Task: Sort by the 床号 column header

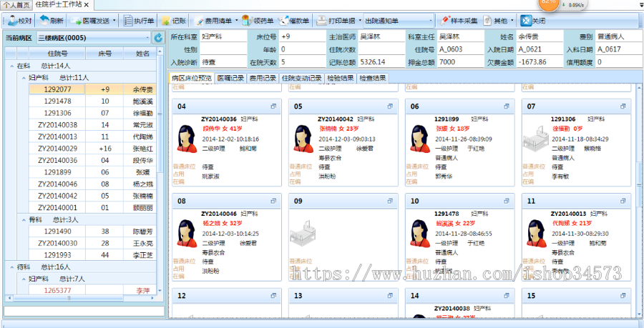Action: click(x=104, y=54)
